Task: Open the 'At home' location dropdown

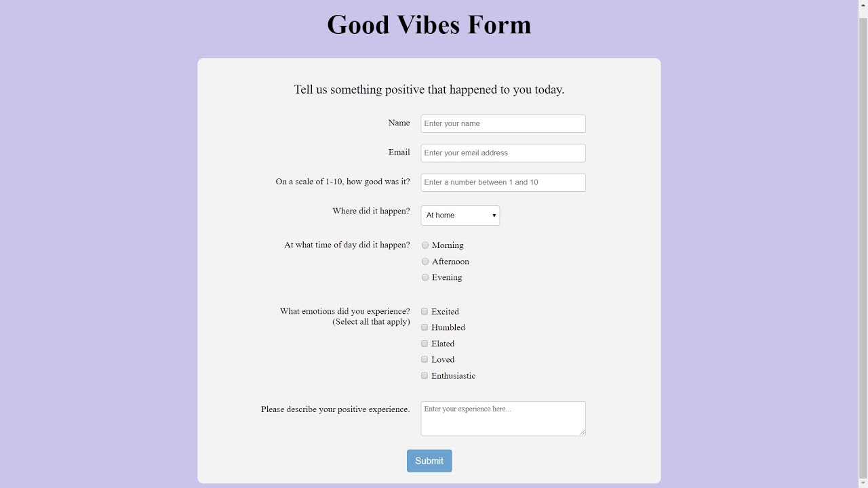Action: tap(460, 216)
